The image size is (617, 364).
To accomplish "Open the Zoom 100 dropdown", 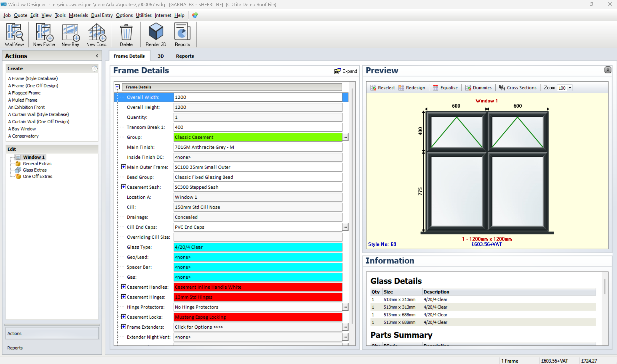I will click(x=570, y=88).
